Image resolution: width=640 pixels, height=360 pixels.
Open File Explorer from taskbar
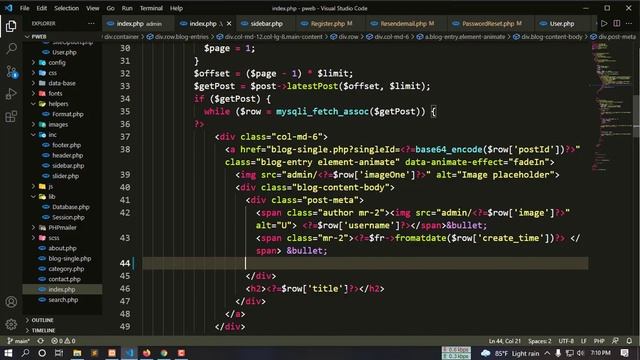(77, 353)
